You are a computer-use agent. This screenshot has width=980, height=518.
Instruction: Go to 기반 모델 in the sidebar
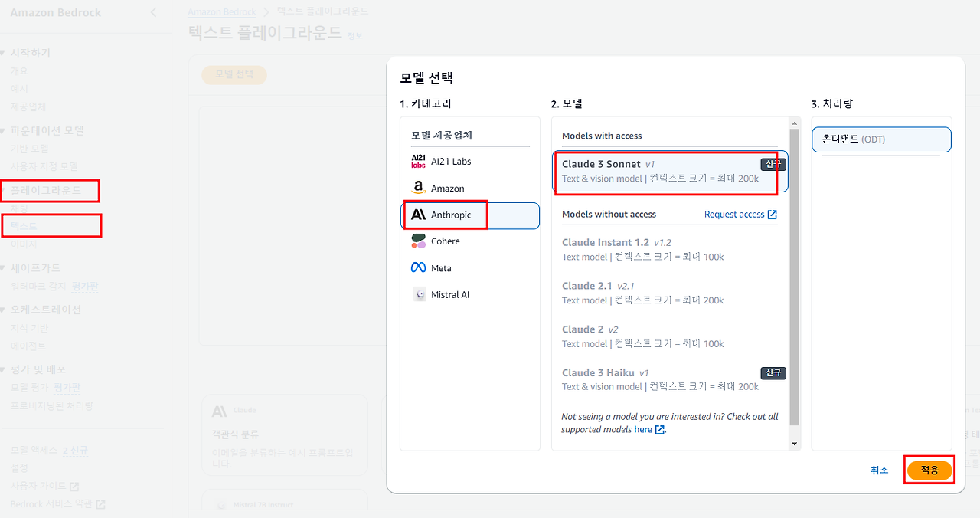pyautogui.click(x=29, y=149)
